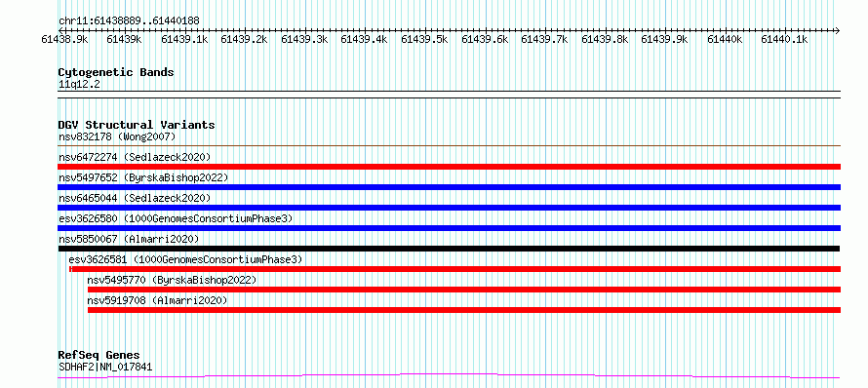This screenshot has height=388, width=868.
Task: Click the 61439.2k ruler tick label
Action: click(x=244, y=39)
